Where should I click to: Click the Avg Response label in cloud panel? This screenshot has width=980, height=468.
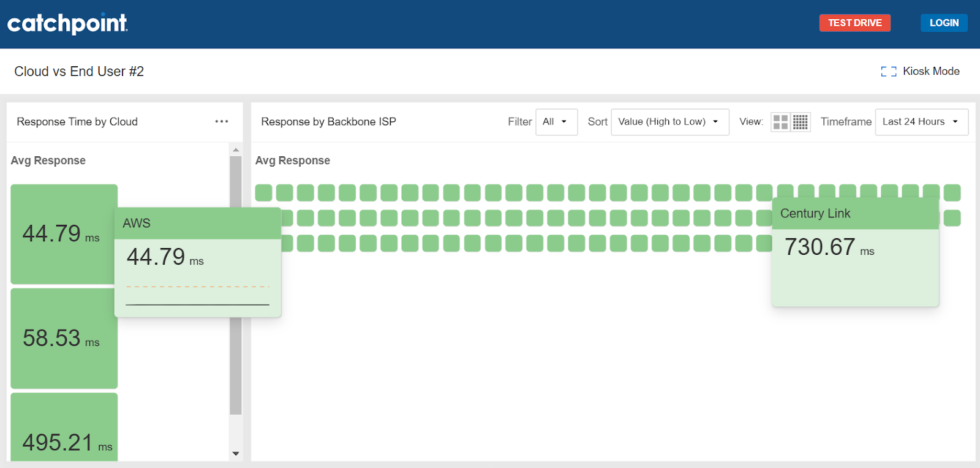(48, 160)
